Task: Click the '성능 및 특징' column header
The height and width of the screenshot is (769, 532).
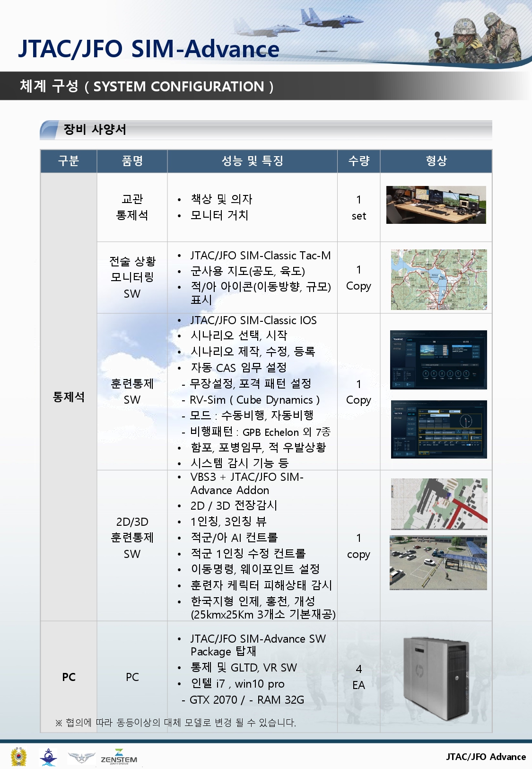Action: pyautogui.click(x=253, y=161)
